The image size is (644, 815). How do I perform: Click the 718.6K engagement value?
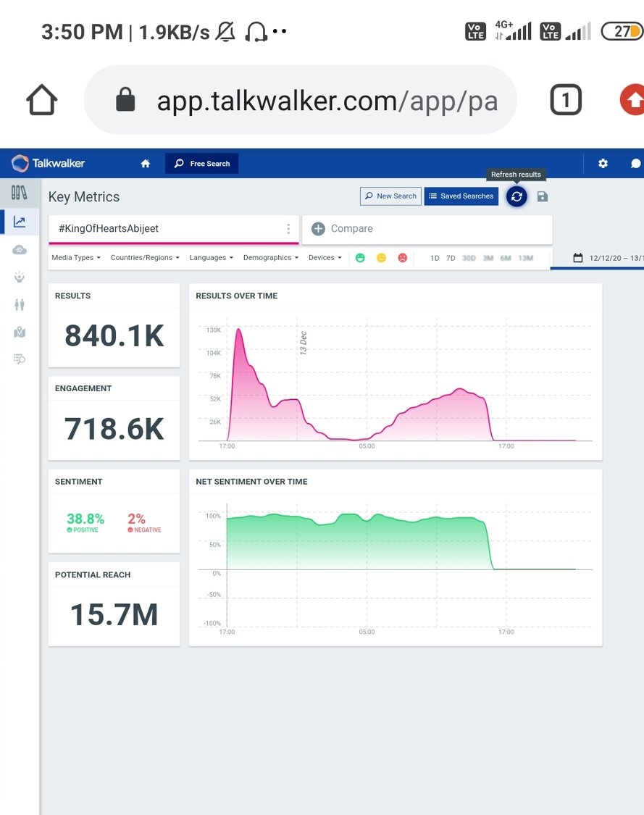point(114,429)
